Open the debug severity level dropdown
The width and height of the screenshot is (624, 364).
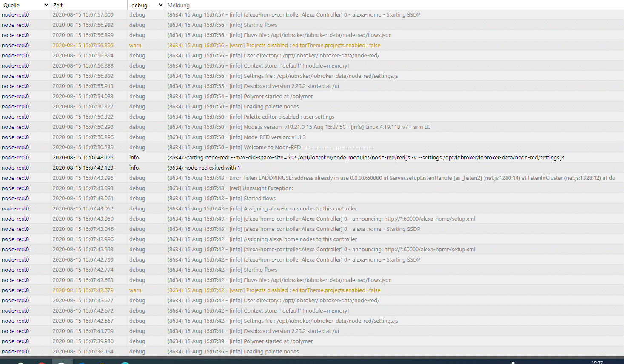[x=146, y=5]
